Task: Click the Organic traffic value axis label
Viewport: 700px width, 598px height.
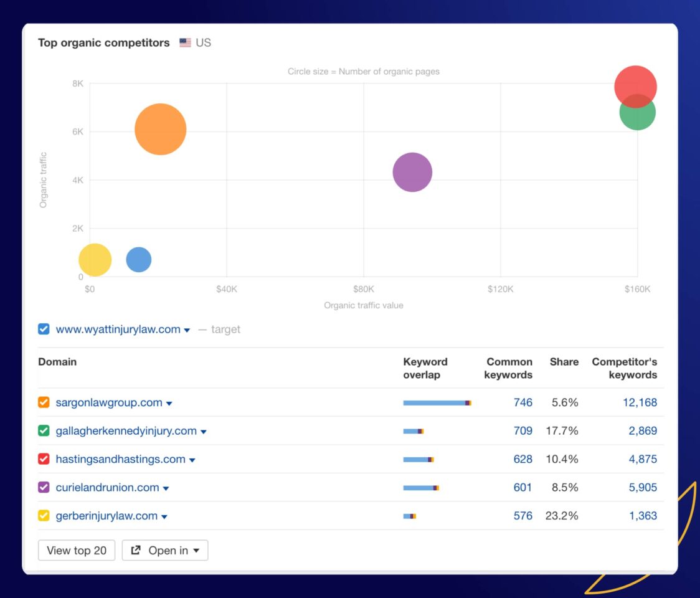Action: pos(364,305)
